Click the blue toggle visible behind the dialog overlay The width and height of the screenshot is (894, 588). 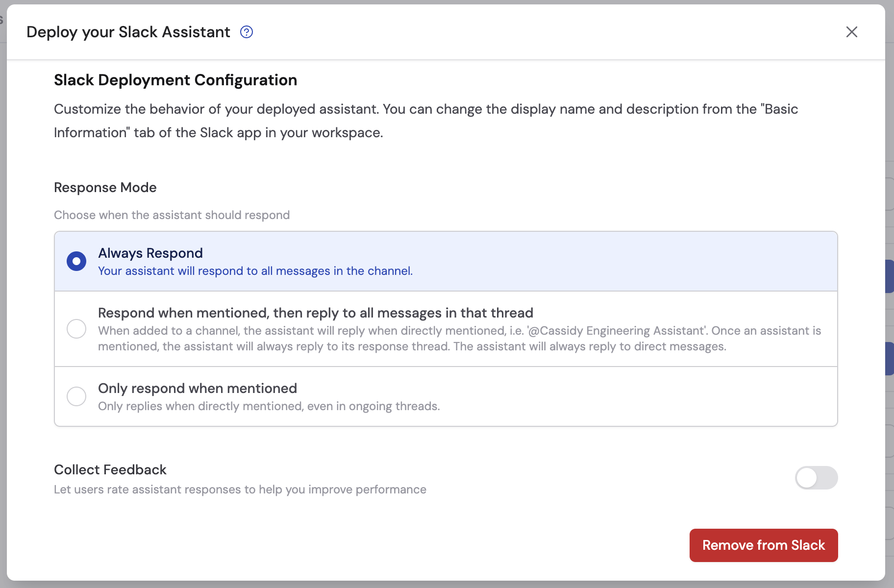891,276
